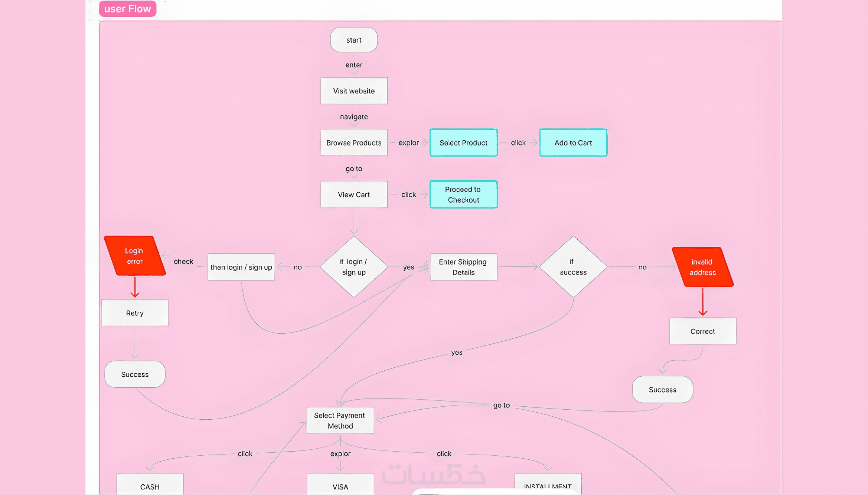The width and height of the screenshot is (868, 495).
Task: Select the 'if success' decision diamond
Action: coord(573,267)
